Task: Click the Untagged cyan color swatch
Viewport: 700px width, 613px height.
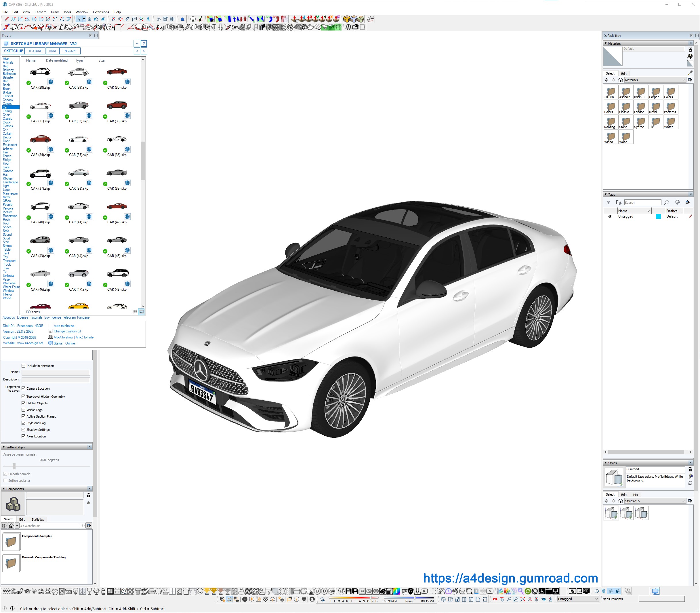Action: 658,216
